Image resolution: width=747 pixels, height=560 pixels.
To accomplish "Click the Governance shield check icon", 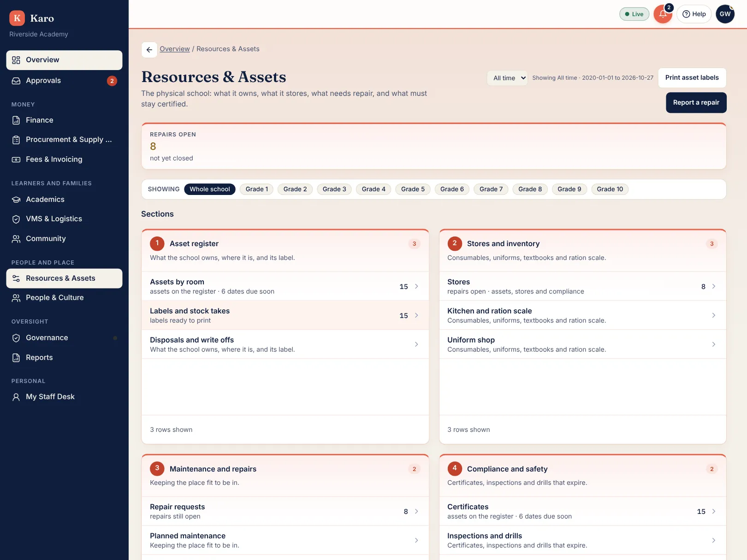I will 16,338.
